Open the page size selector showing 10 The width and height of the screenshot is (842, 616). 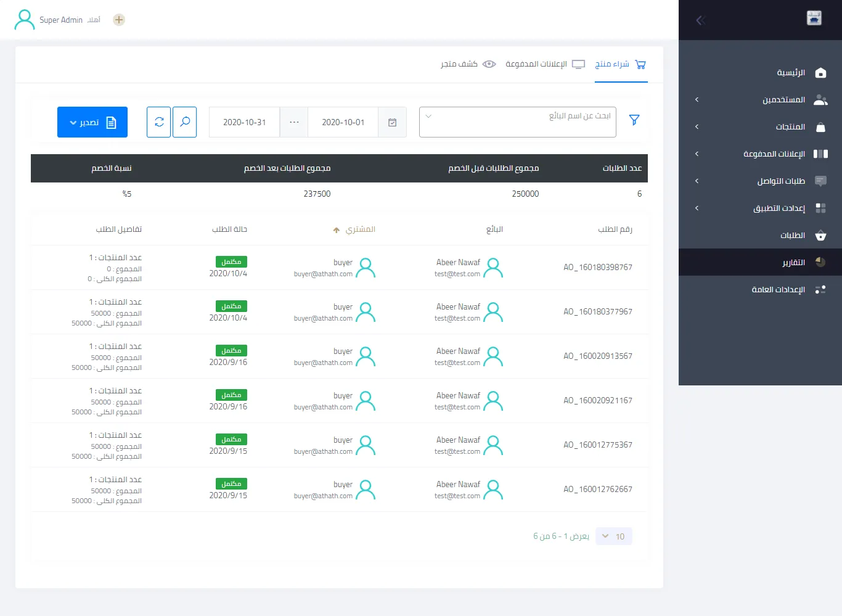[614, 536]
